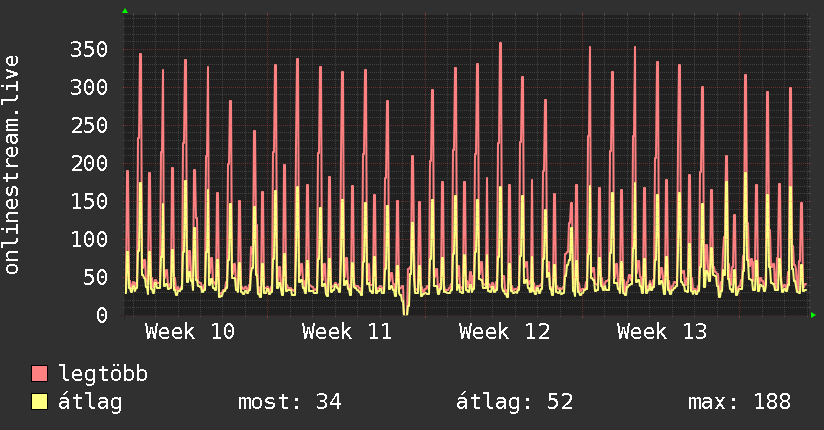Viewport: 824px width, 430px height.
Task: Select the Week 10 axis label
Action: point(190,332)
